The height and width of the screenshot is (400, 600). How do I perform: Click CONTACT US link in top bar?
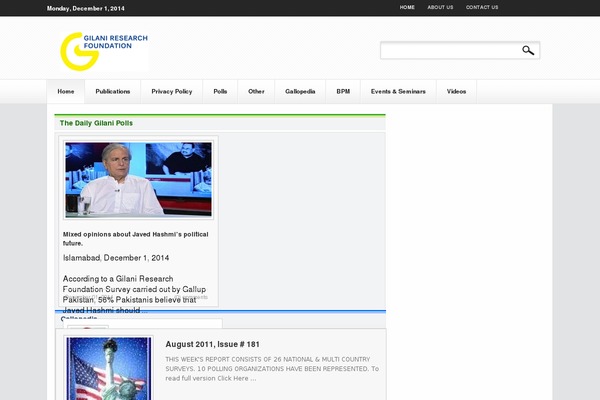click(x=482, y=7)
